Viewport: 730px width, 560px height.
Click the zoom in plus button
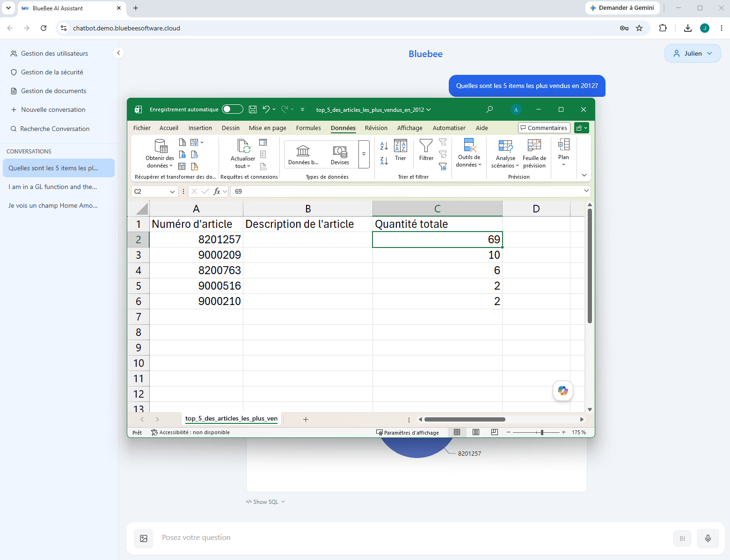pos(563,432)
